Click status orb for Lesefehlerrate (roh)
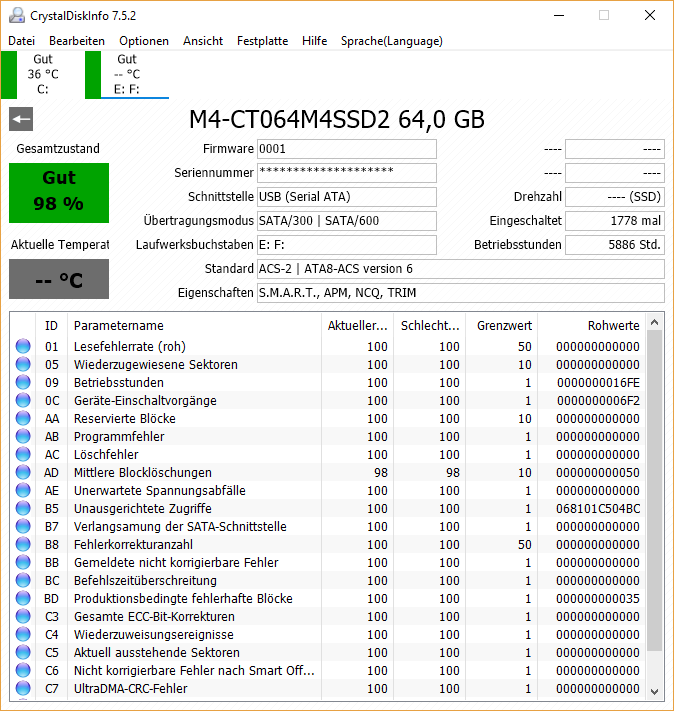 pyautogui.click(x=23, y=346)
